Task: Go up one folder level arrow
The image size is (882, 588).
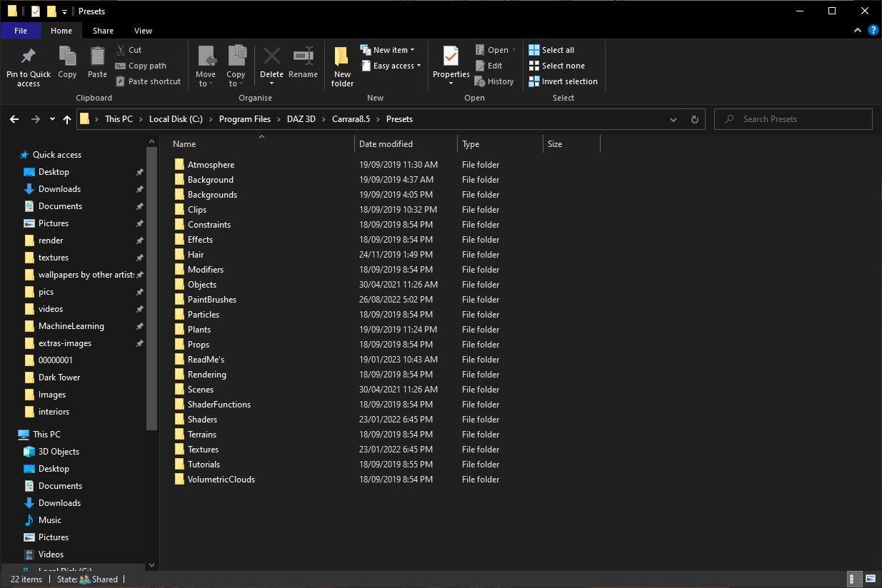Action: [67, 119]
